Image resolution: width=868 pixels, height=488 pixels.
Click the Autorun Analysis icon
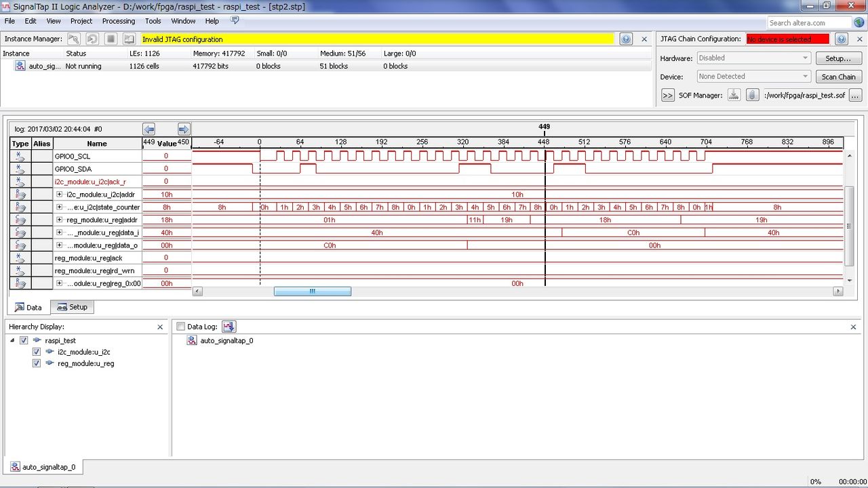92,39
